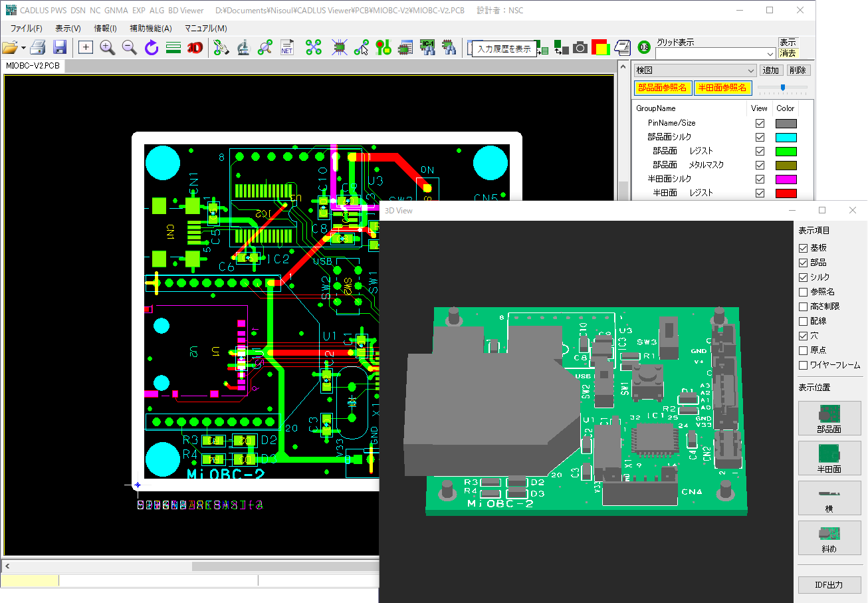
Task: Launch the red 3D view icon
Action: point(195,47)
